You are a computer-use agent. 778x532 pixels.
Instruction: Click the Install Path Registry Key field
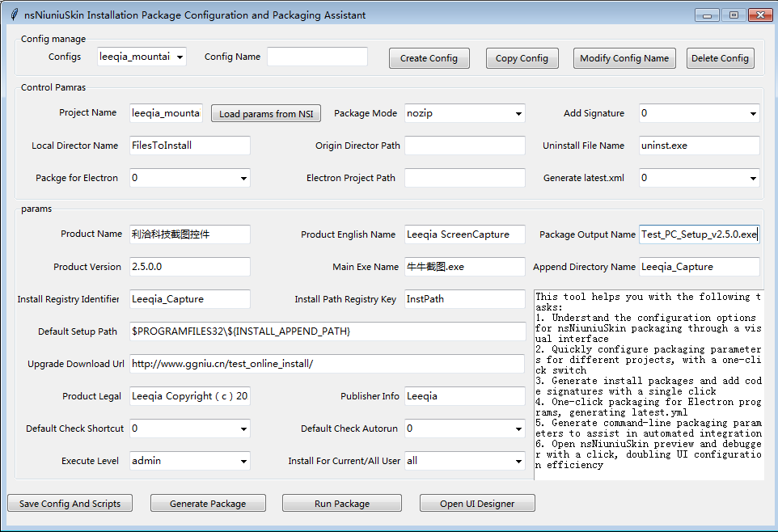click(x=464, y=299)
